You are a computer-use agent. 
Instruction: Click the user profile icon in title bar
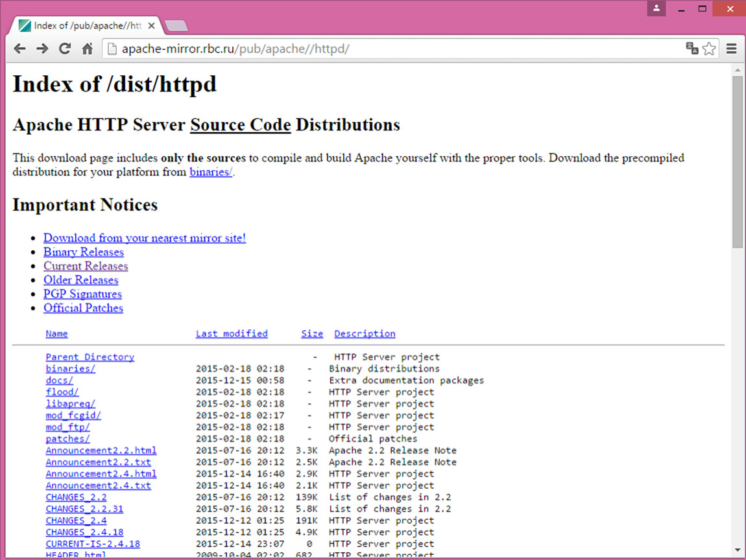[x=656, y=8]
